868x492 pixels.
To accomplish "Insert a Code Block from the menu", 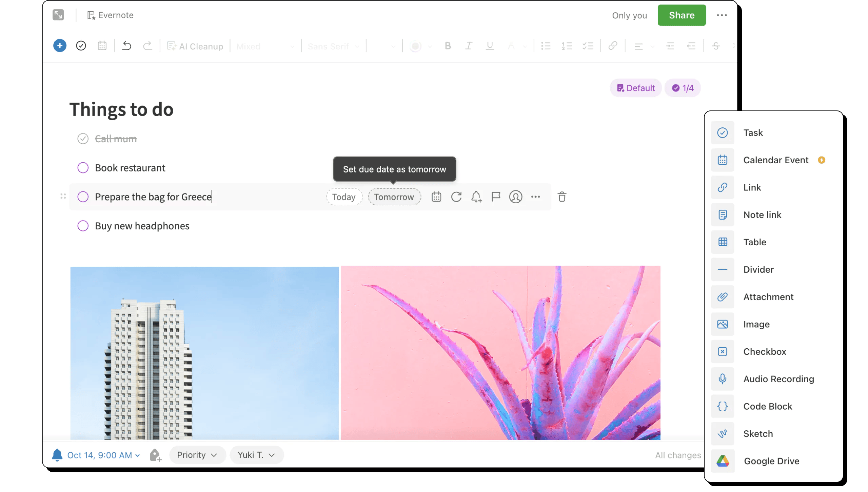I will coord(768,406).
